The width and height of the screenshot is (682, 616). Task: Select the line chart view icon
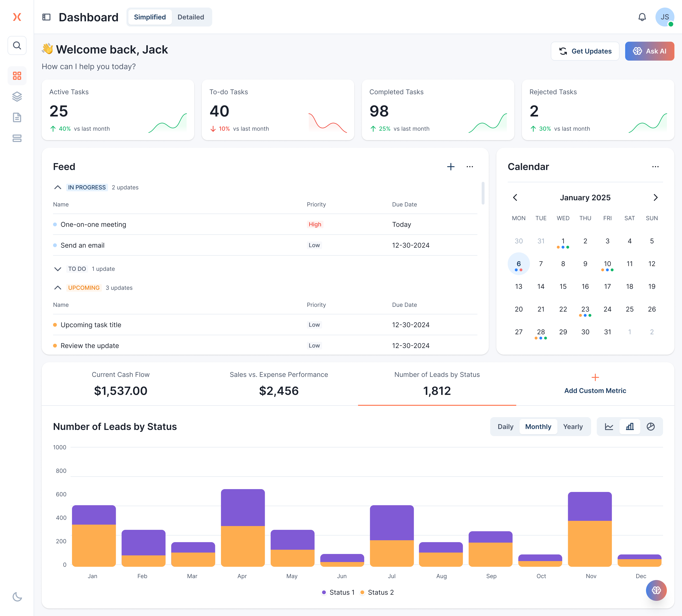point(609,427)
